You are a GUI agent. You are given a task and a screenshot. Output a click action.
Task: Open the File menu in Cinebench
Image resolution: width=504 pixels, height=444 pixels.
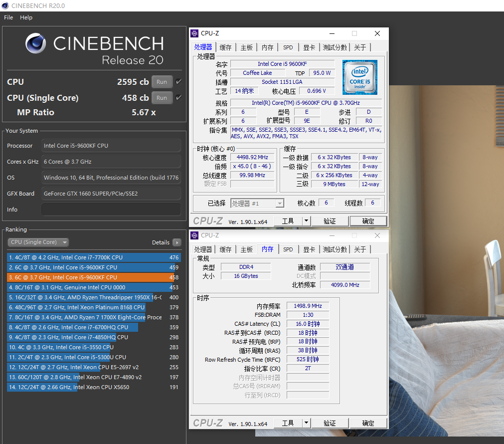click(x=8, y=17)
